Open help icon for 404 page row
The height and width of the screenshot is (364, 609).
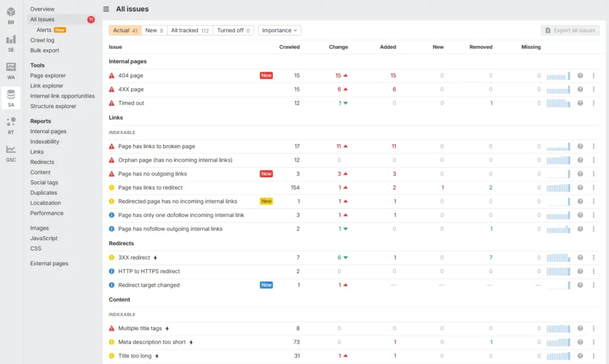click(x=580, y=76)
